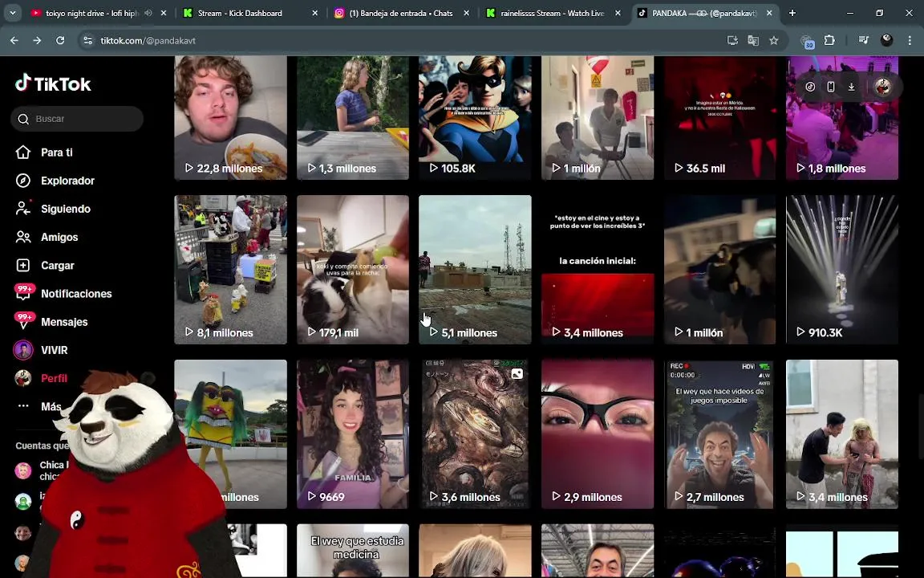Click Mensajes icon with 99+ badge
924x578 pixels.
[23, 321]
